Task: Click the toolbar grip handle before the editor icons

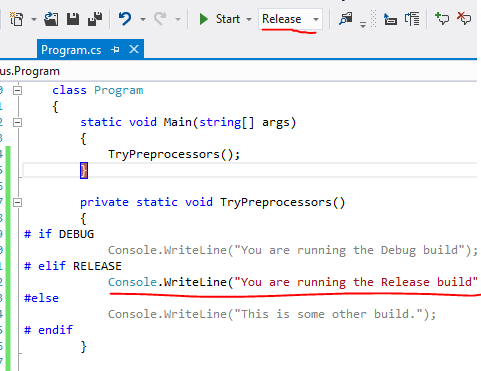Action: tap(374, 19)
